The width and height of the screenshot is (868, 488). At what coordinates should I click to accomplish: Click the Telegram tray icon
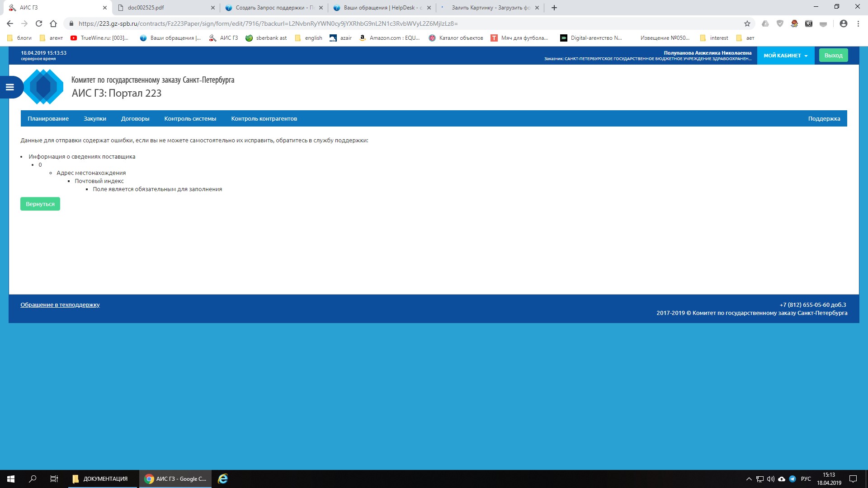click(x=793, y=479)
